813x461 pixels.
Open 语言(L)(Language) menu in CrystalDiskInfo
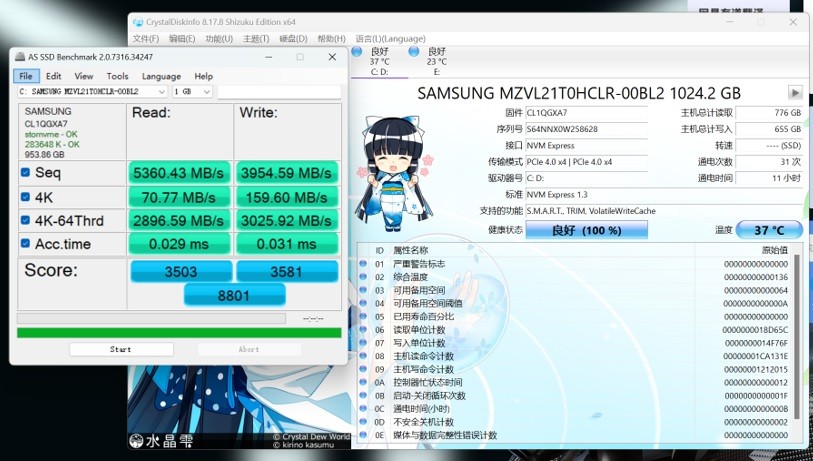click(390, 39)
